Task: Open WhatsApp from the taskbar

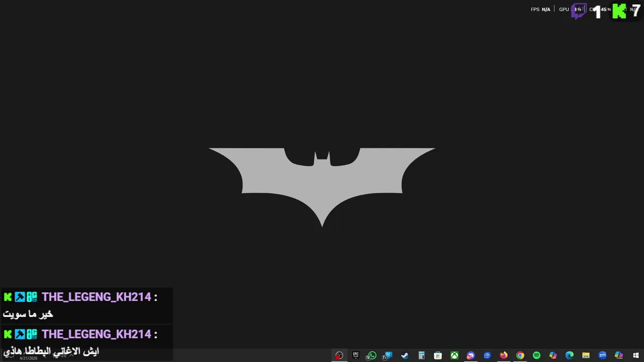Action: [x=372, y=355]
